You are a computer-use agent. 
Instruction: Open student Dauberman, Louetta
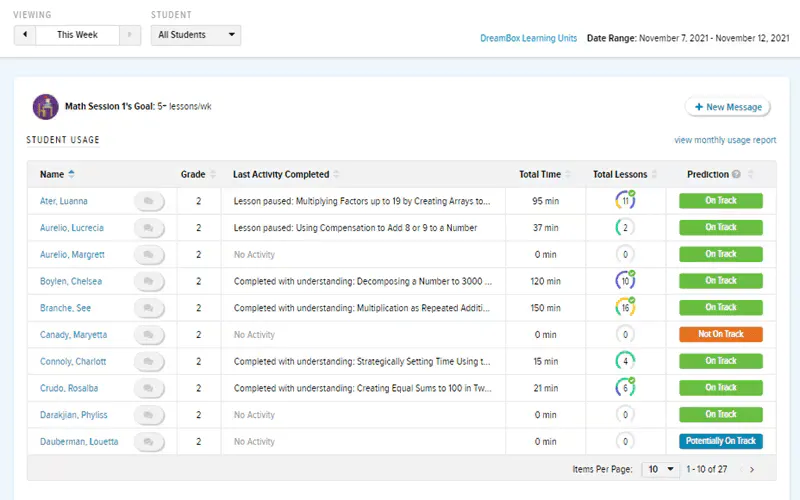tap(79, 441)
